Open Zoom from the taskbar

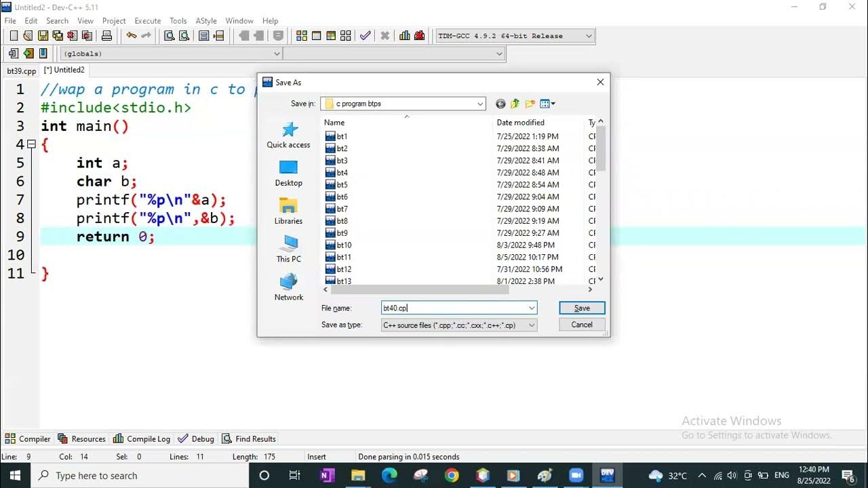click(576, 475)
